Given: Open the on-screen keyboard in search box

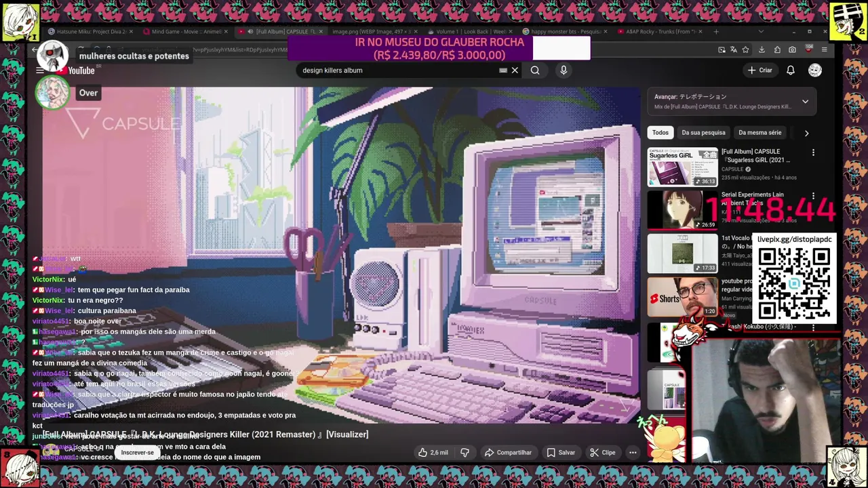Looking at the screenshot, I should pos(503,70).
